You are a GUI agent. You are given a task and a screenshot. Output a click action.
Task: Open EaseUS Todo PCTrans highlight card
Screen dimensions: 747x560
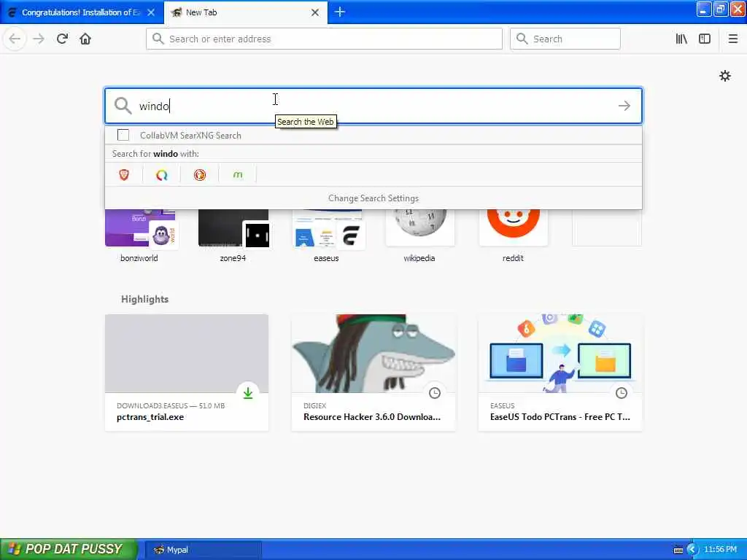560,373
